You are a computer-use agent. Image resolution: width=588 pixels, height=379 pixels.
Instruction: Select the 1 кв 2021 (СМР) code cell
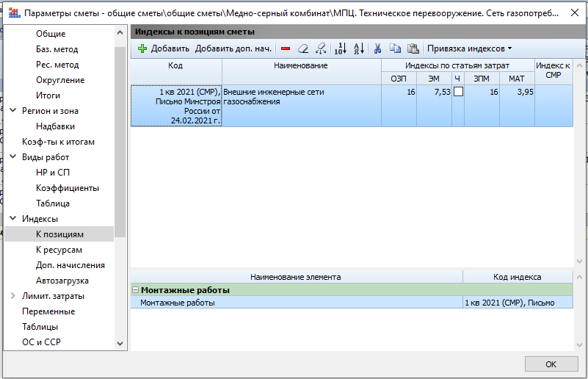[176, 106]
